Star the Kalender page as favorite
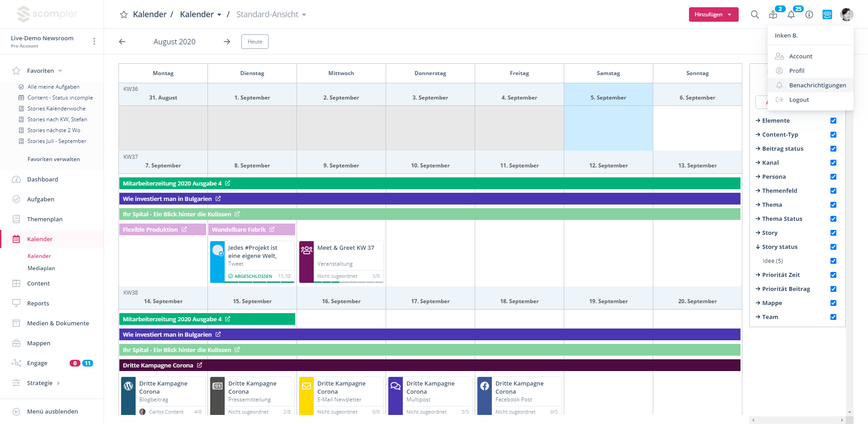Image resolution: width=868 pixels, height=424 pixels. (123, 14)
